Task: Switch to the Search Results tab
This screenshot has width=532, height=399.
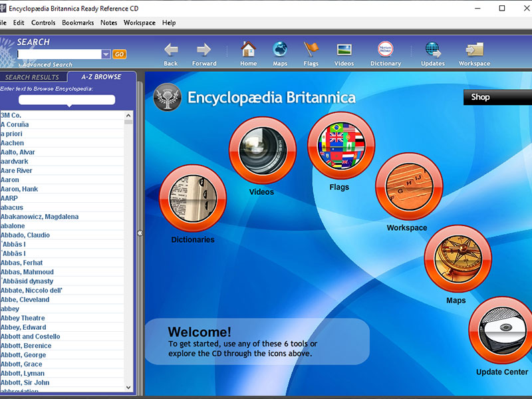Action: click(x=32, y=77)
